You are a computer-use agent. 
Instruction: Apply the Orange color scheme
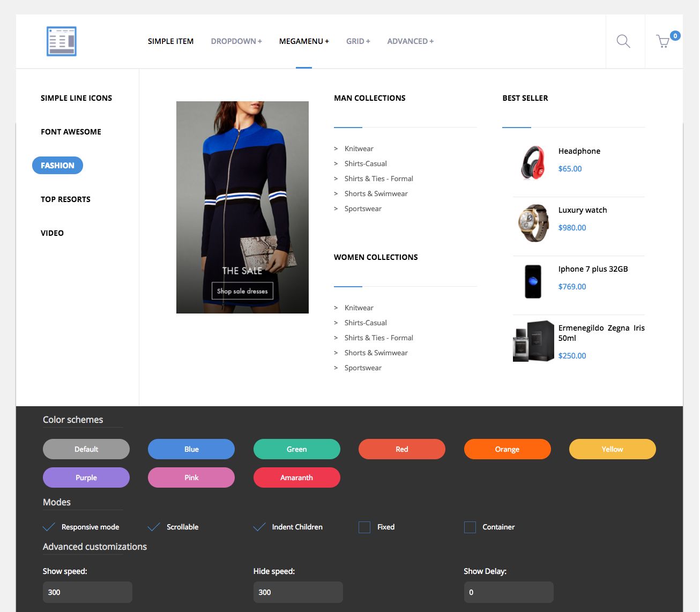(507, 449)
